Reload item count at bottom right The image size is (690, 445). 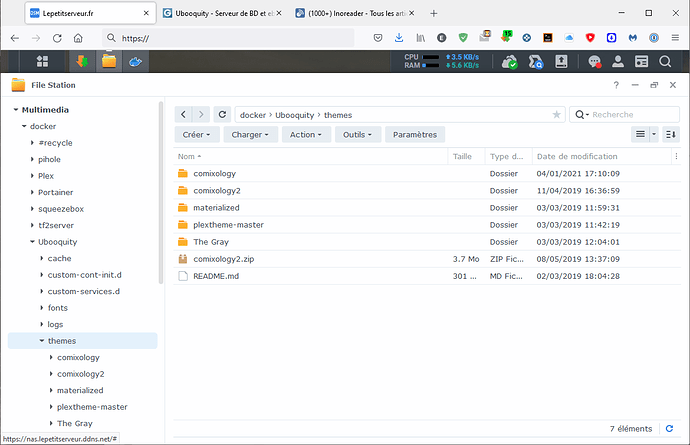tap(669, 428)
